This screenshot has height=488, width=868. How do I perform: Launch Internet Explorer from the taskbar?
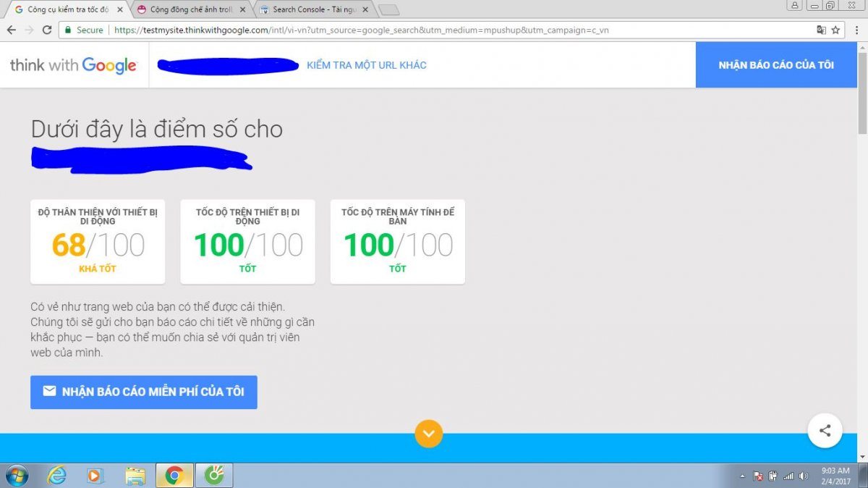56,476
